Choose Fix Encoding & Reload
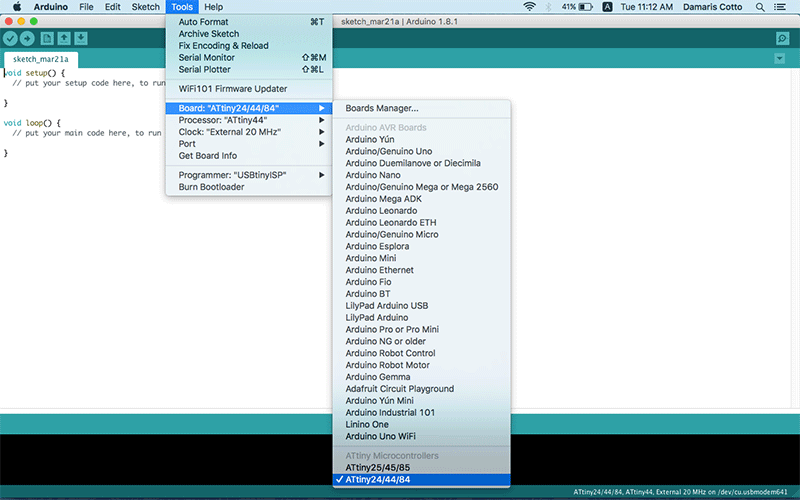The height and width of the screenshot is (500, 800). coord(249,45)
